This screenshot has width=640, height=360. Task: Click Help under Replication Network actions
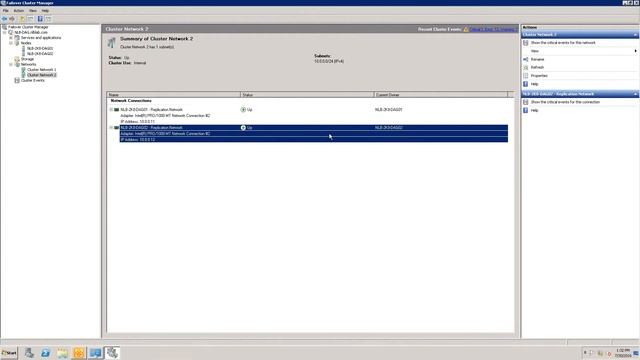[x=534, y=110]
